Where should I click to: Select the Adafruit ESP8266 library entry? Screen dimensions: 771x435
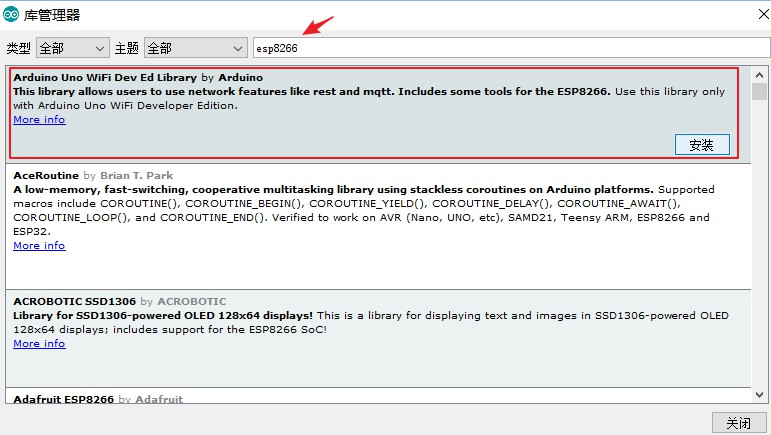coord(378,397)
